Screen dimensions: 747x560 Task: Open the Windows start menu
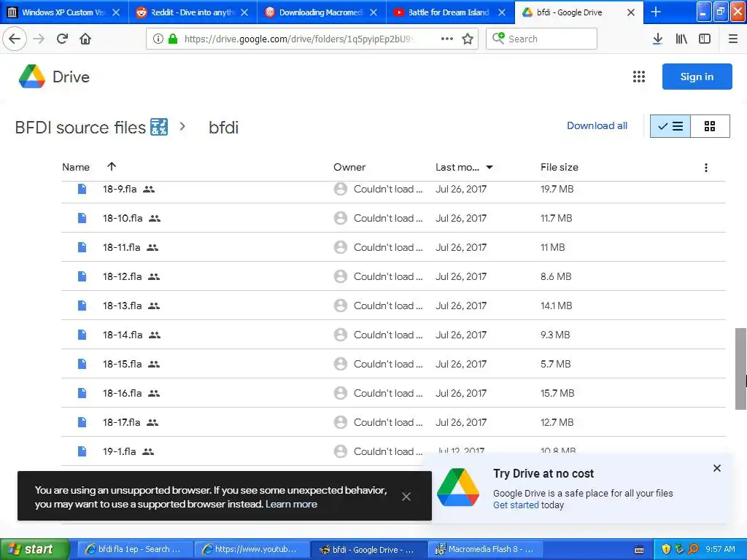point(34,549)
